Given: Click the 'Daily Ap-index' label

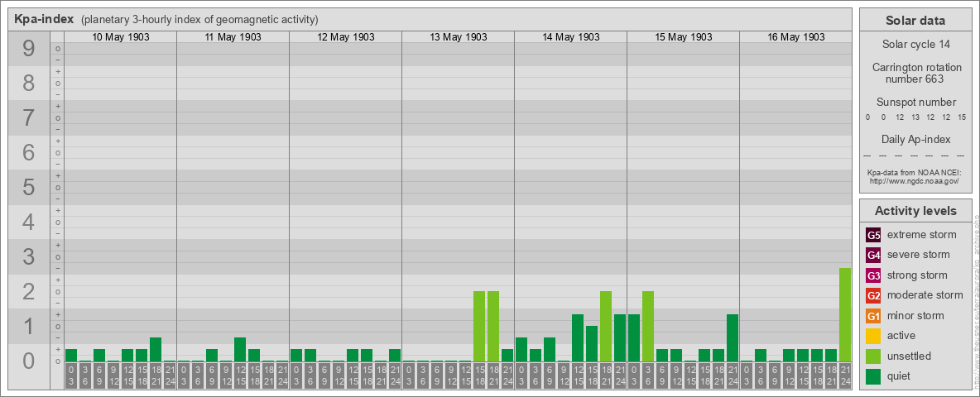Looking at the screenshot, I should (915, 139).
